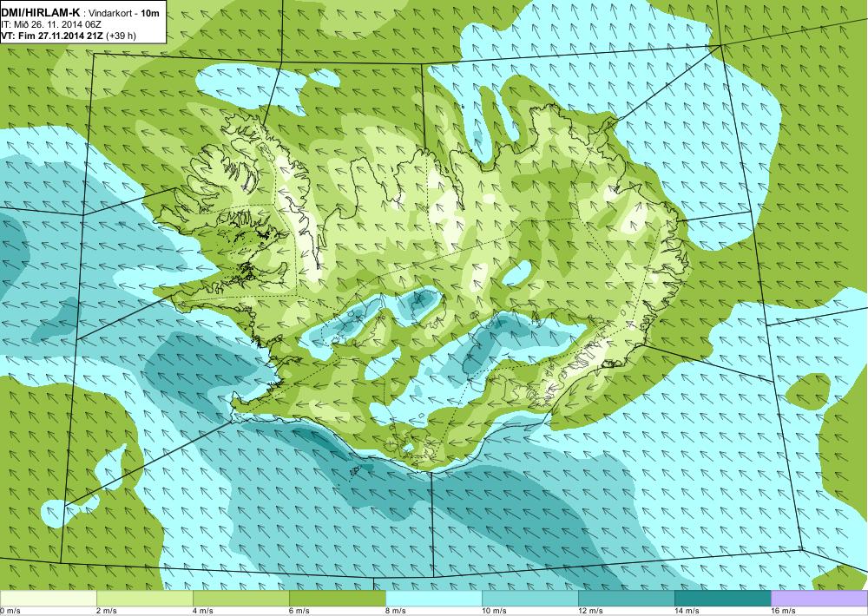Viewport: 868px width, 616px height.
Task: Click the "6 m/s" legend label
Action: (x=299, y=611)
